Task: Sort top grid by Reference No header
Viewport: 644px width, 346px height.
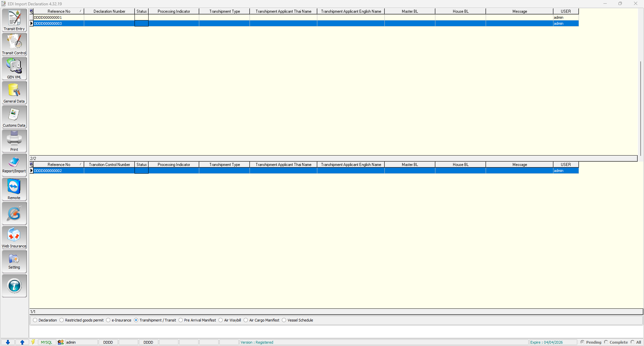Action: tap(59, 11)
